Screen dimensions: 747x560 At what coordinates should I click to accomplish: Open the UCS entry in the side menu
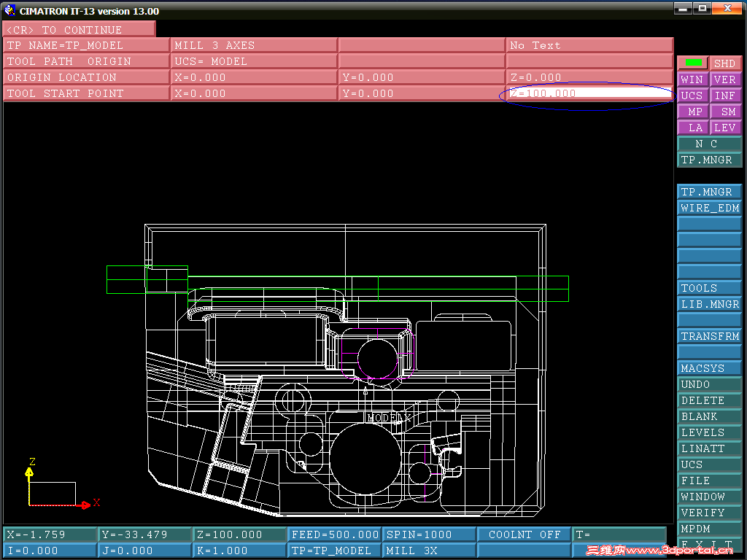709,464
